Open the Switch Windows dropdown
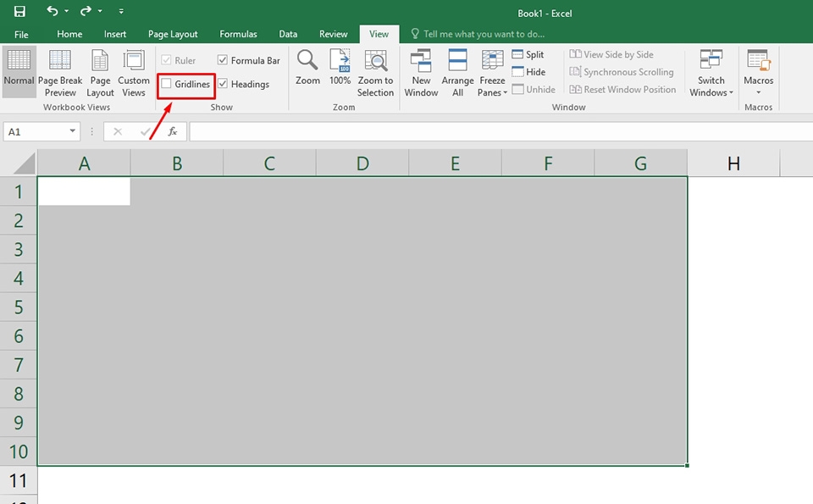813x504 pixels. coord(711,73)
